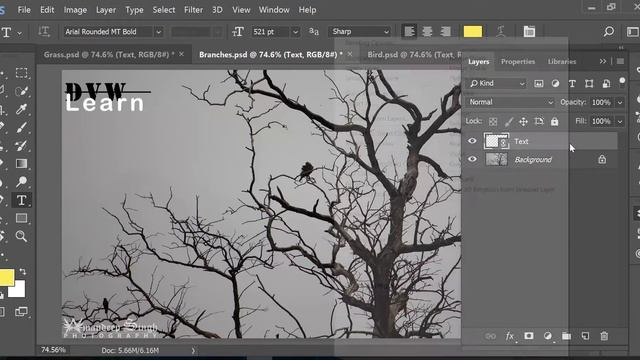Toggle lock all
Viewport: 640px width, 360px height.
(554, 121)
